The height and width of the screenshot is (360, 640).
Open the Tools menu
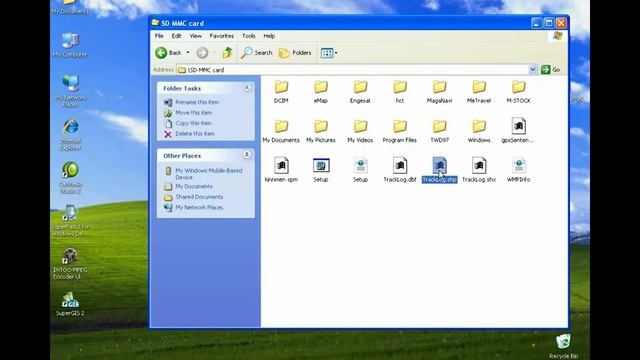(249, 36)
